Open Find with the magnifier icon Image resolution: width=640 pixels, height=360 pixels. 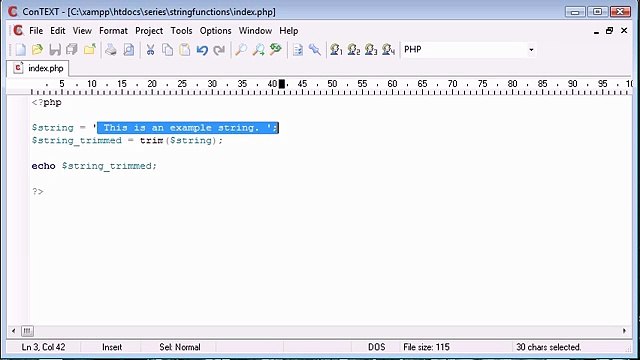pyautogui.click(x=241, y=50)
